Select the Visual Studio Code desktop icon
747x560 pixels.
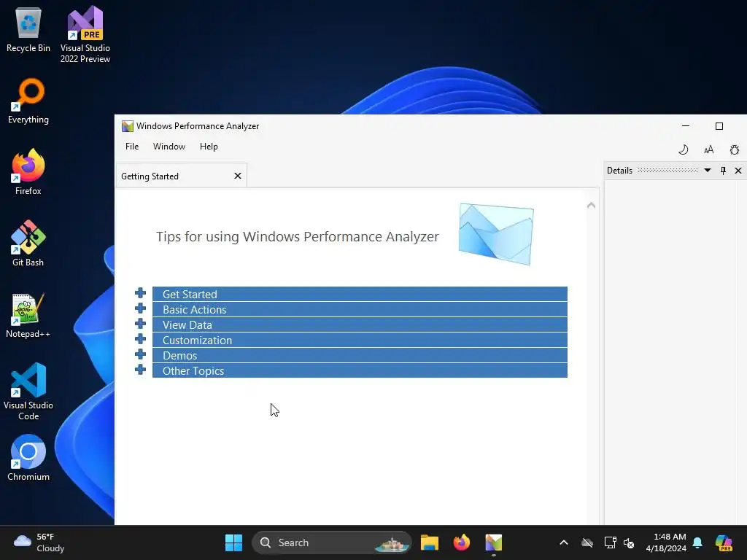coord(28,392)
